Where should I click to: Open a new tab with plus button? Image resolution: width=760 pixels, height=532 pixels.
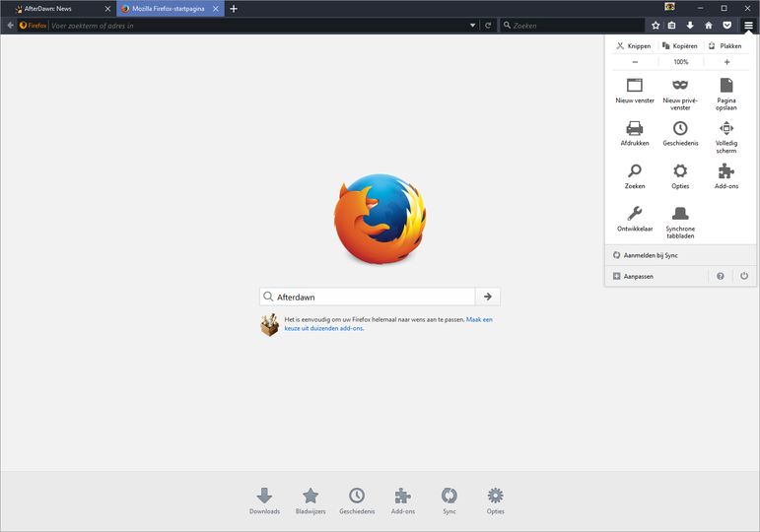[234, 9]
